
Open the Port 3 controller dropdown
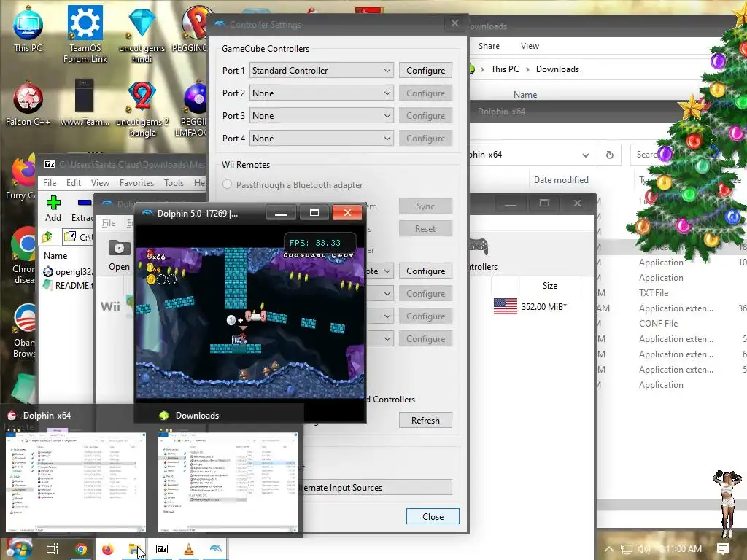(322, 116)
